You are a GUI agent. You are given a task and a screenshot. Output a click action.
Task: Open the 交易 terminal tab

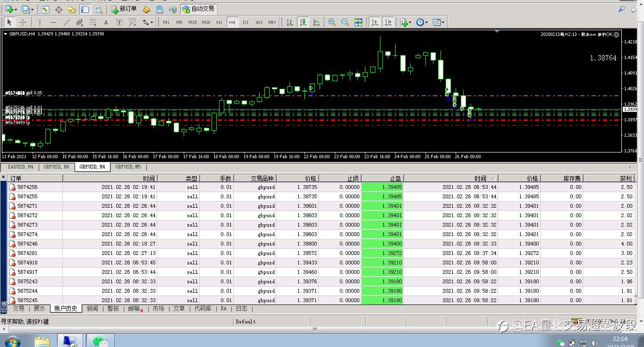18,308
